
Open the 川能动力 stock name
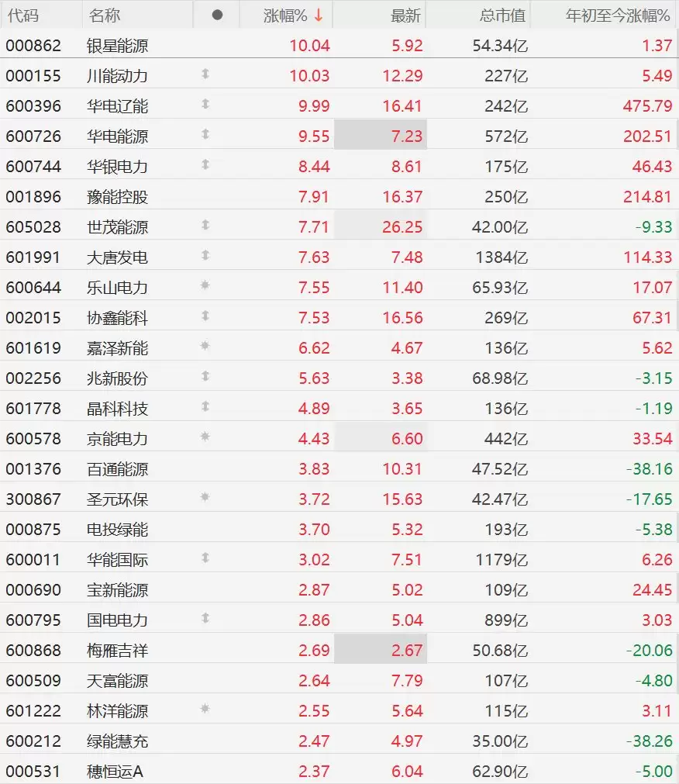coord(117,76)
